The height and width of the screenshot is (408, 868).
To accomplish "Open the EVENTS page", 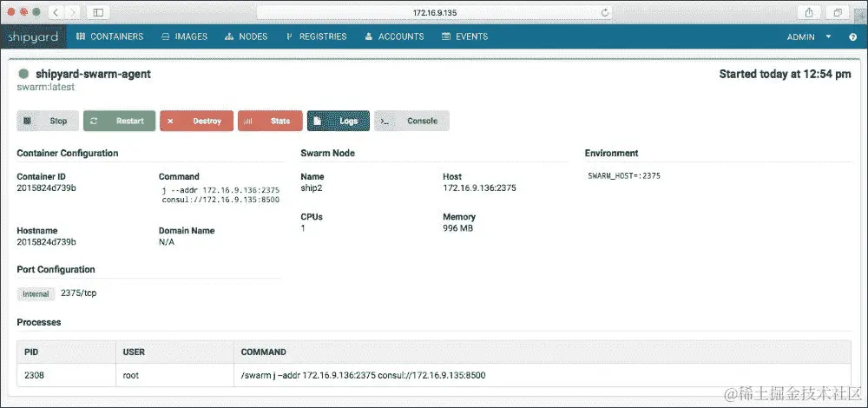I will pos(464,36).
